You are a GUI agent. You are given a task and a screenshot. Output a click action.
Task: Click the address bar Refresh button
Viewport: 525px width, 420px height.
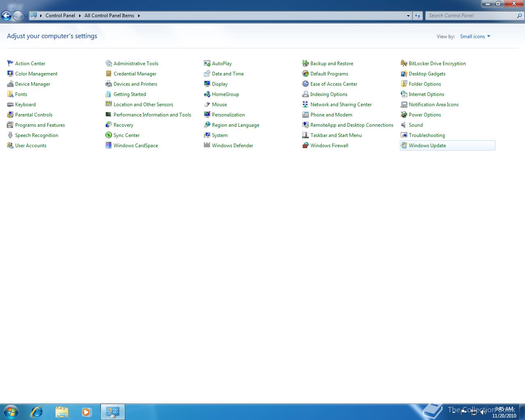[418, 16]
